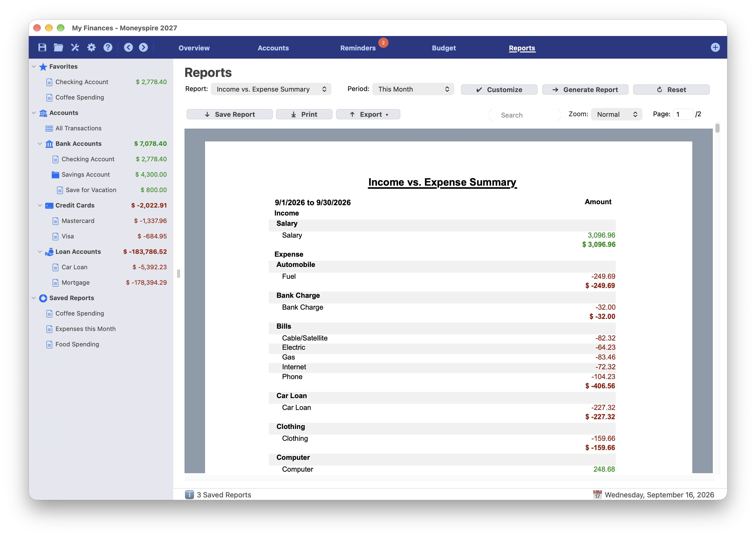Click the Save Report button
This screenshot has width=756, height=538.
[229, 114]
